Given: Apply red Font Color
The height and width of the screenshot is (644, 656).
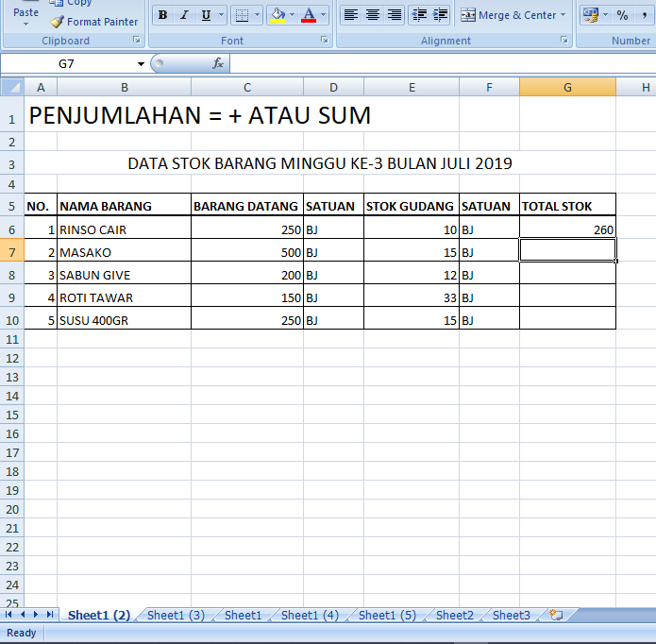Looking at the screenshot, I should 309,15.
